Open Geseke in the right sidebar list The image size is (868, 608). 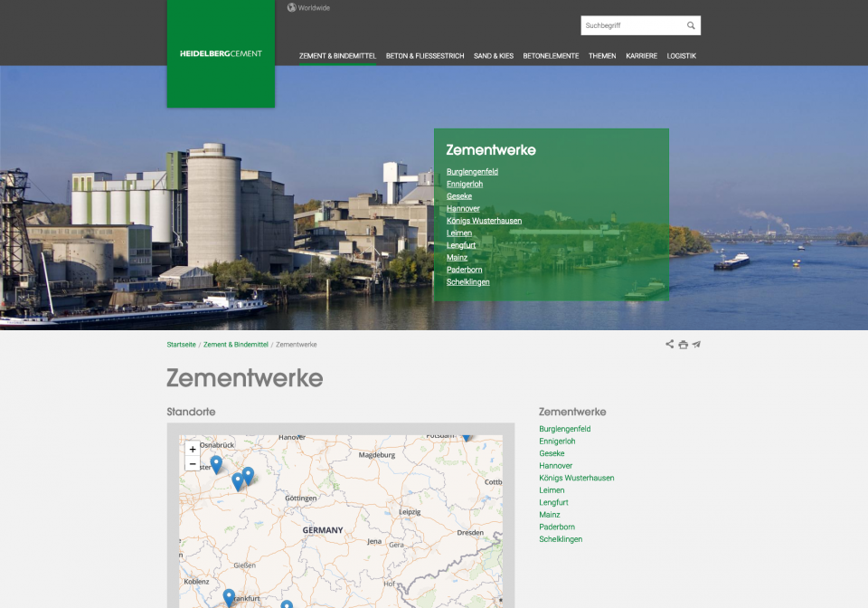pos(552,453)
